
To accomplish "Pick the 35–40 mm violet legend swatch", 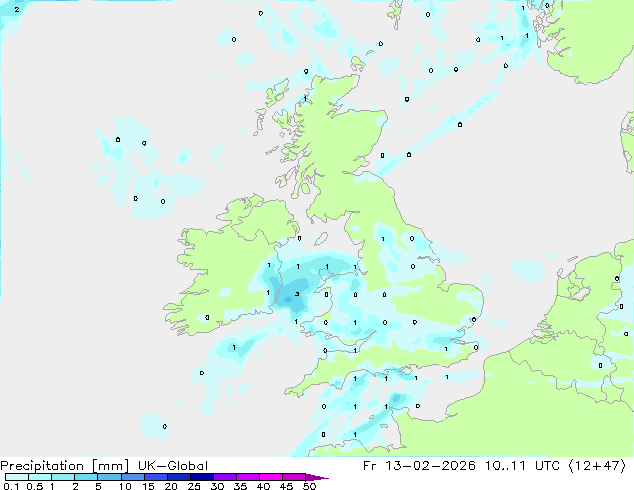I will (247, 477).
